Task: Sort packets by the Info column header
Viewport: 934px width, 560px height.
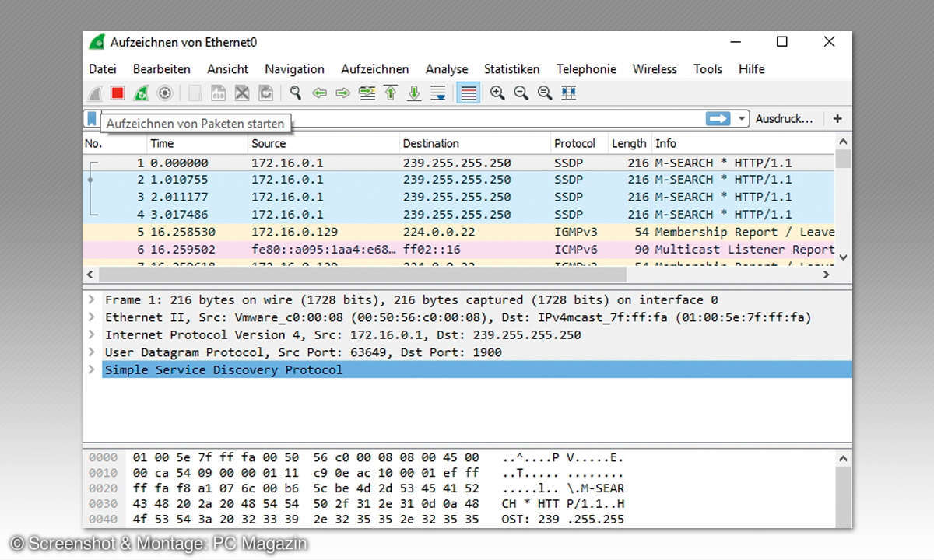Action: (743, 143)
